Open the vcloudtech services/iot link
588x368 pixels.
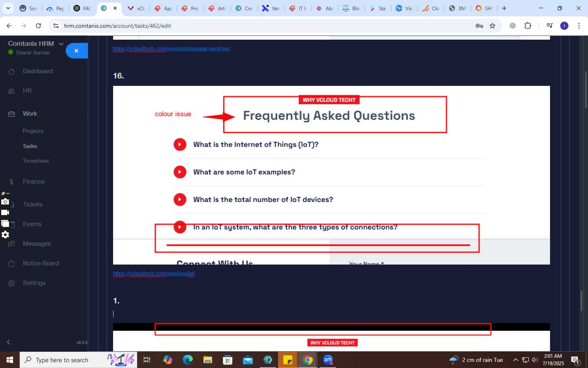pos(154,273)
